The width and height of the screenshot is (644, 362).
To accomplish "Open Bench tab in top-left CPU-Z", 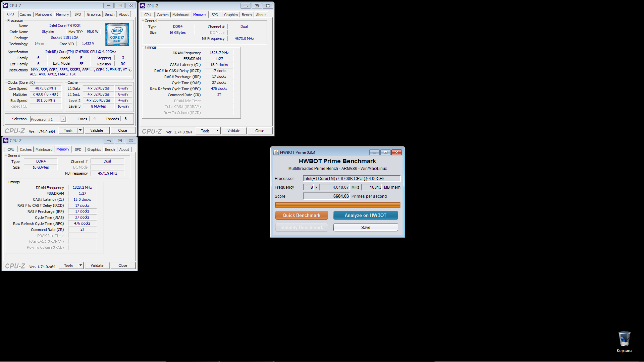I will click(x=110, y=14).
